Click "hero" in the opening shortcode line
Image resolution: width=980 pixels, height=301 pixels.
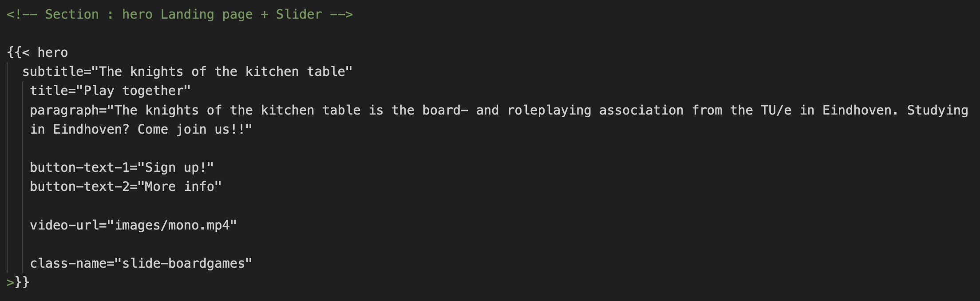[52, 53]
